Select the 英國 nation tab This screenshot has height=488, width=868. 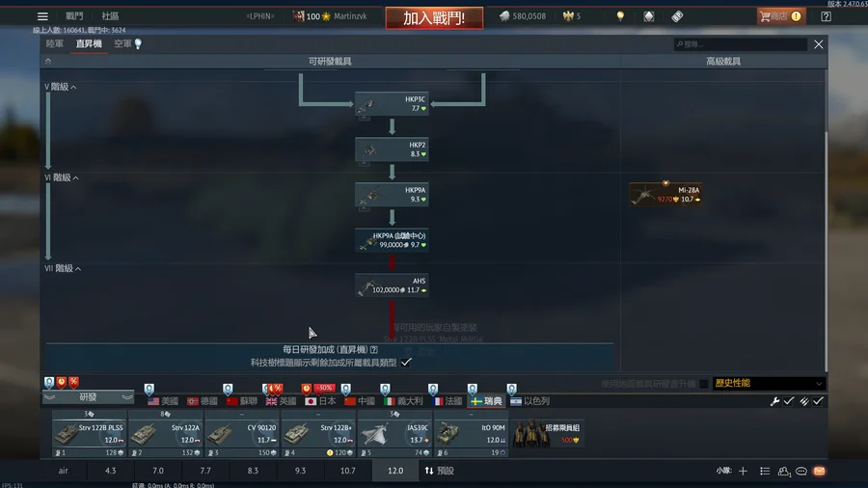282,401
